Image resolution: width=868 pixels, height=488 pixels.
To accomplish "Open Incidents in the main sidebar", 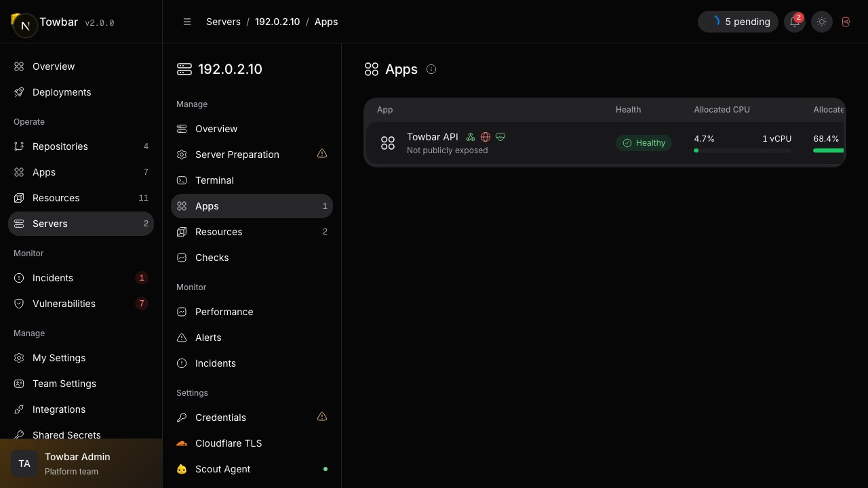I will pos(81,278).
